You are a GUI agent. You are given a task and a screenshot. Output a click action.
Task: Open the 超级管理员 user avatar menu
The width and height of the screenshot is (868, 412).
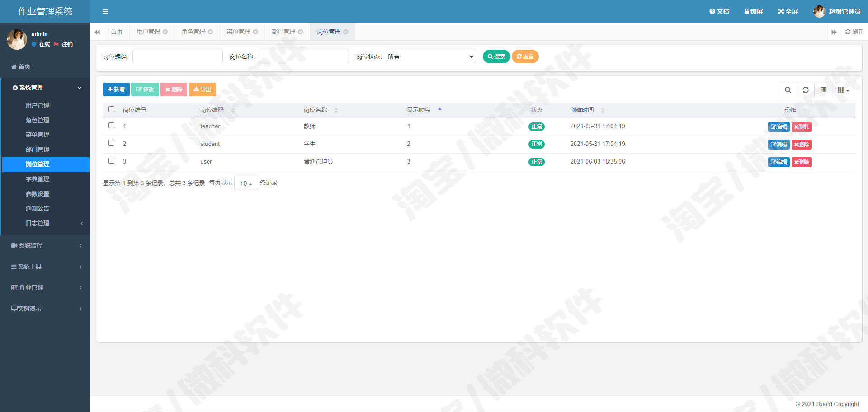pyautogui.click(x=838, y=11)
